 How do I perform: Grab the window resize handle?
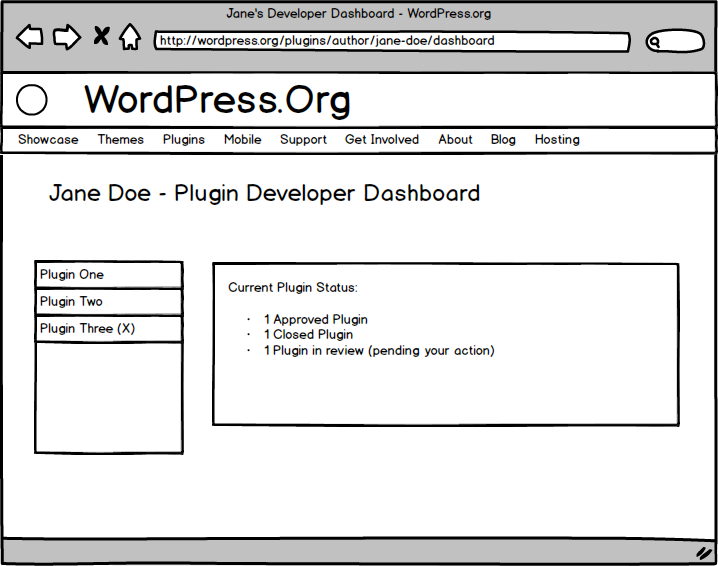(702, 552)
